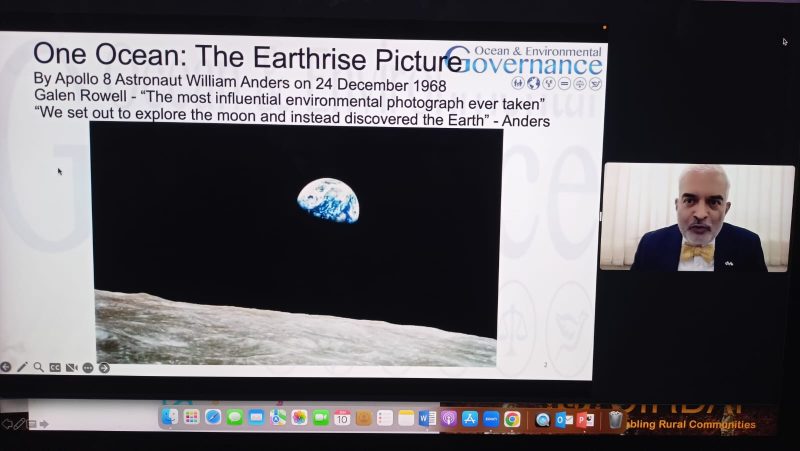Open App Store from Dock
The width and height of the screenshot is (800, 451).
(470, 418)
